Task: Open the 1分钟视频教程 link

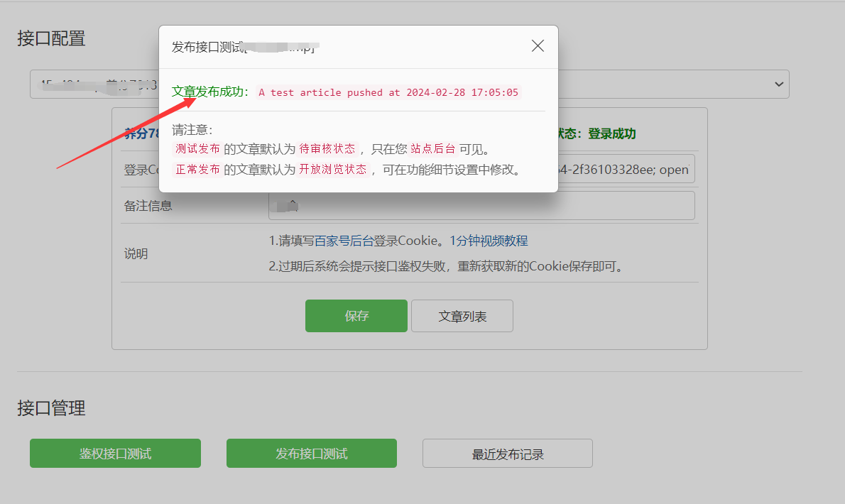Action: pyautogui.click(x=489, y=241)
